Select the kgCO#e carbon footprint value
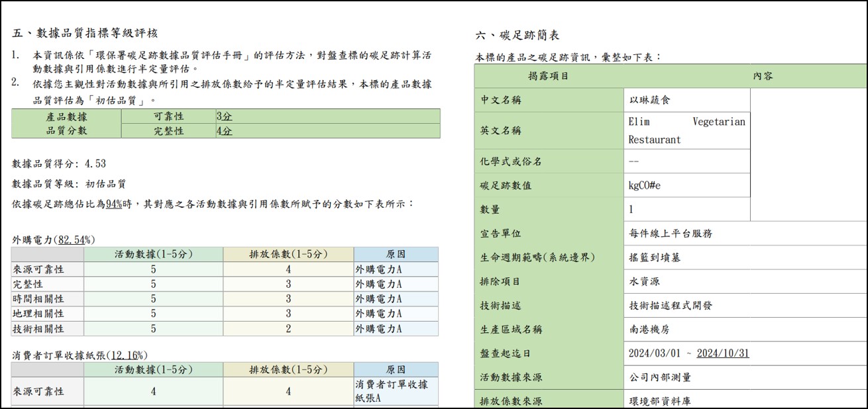The image size is (868, 409). coord(645,185)
